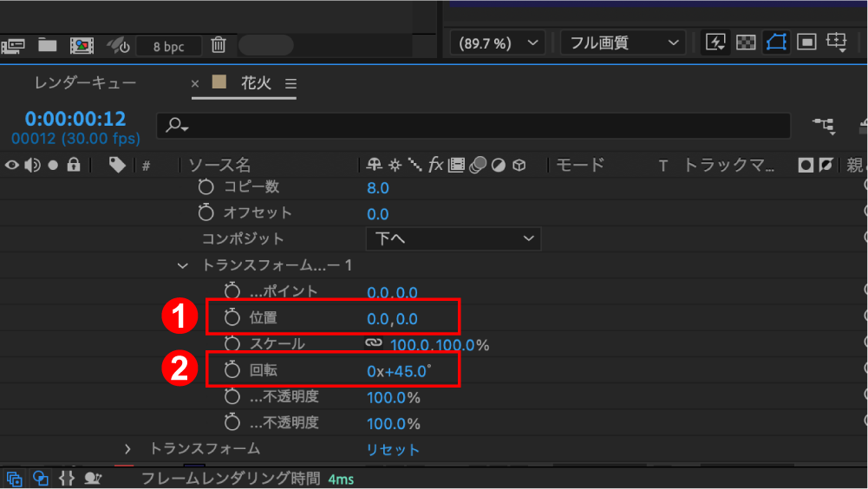Toggle mask and shape path visibility

click(x=777, y=42)
